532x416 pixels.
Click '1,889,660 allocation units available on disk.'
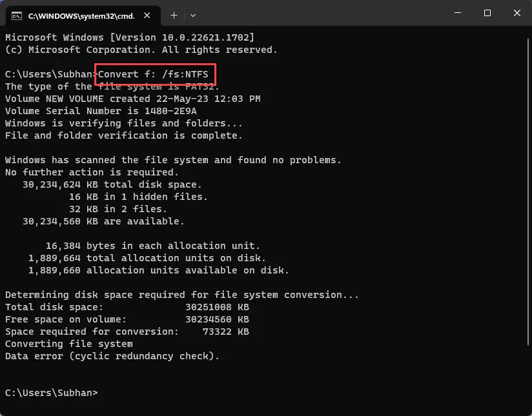[x=158, y=270]
